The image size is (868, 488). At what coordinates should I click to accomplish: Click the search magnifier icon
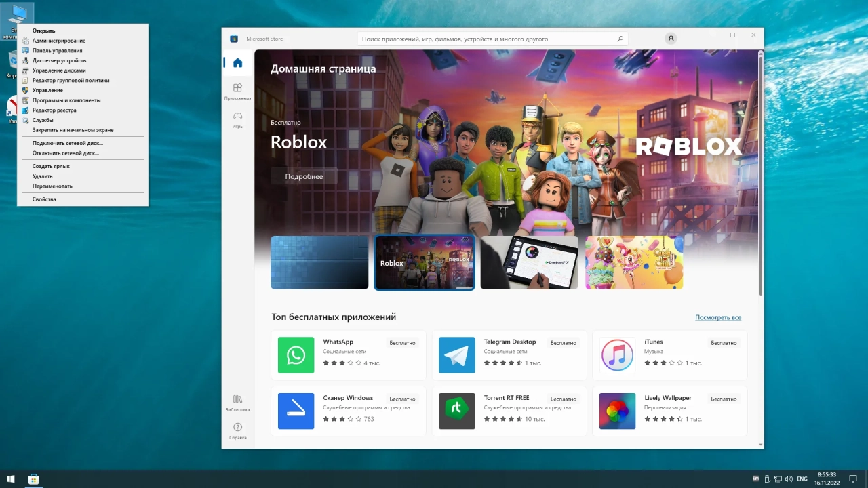point(620,39)
